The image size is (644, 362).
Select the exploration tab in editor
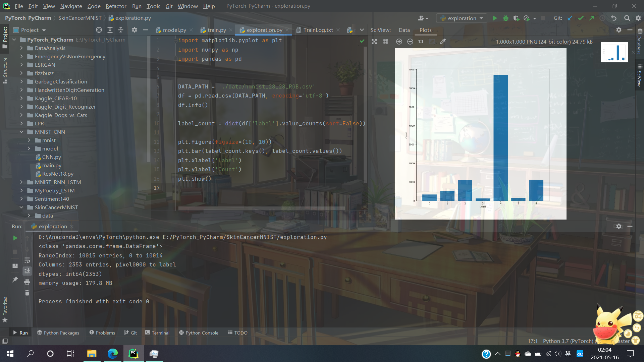click(261, 29)
